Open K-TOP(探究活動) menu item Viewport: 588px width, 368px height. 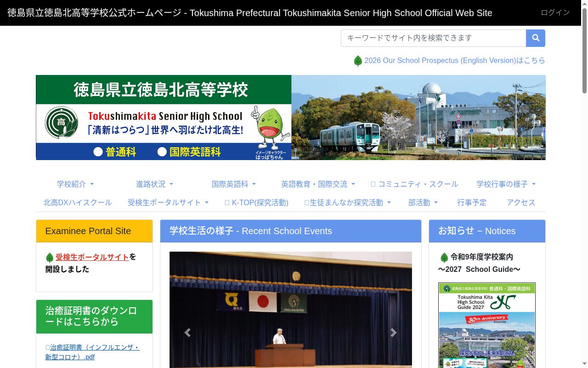(256, 202)
